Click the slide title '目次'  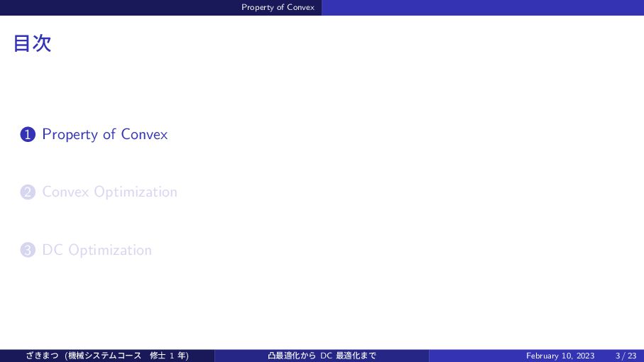(33, 43)
